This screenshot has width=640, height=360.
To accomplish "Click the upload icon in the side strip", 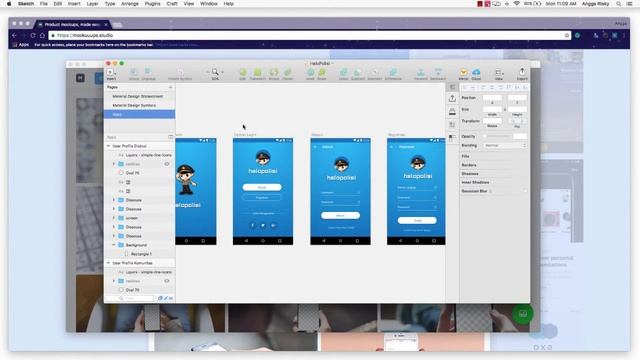I will (452, 98).
